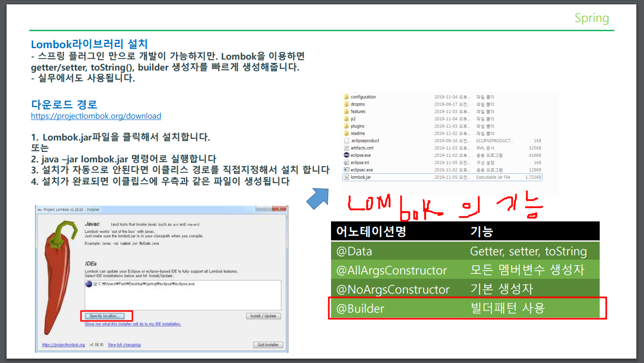This screenshot has height=363, width=644.
Task: Click the .eclipseproduct file icon
Action: [x=346, y=140]
